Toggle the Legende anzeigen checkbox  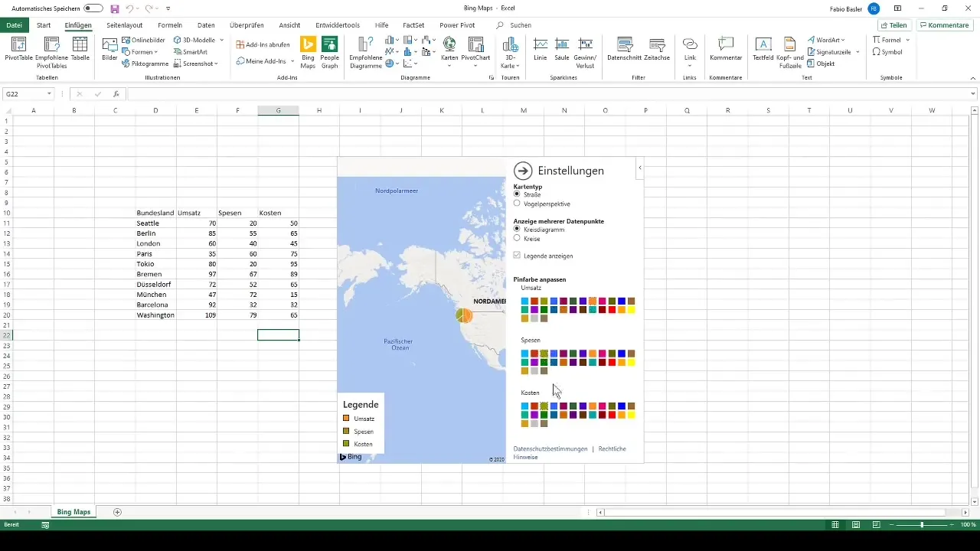tap(517, 255)
